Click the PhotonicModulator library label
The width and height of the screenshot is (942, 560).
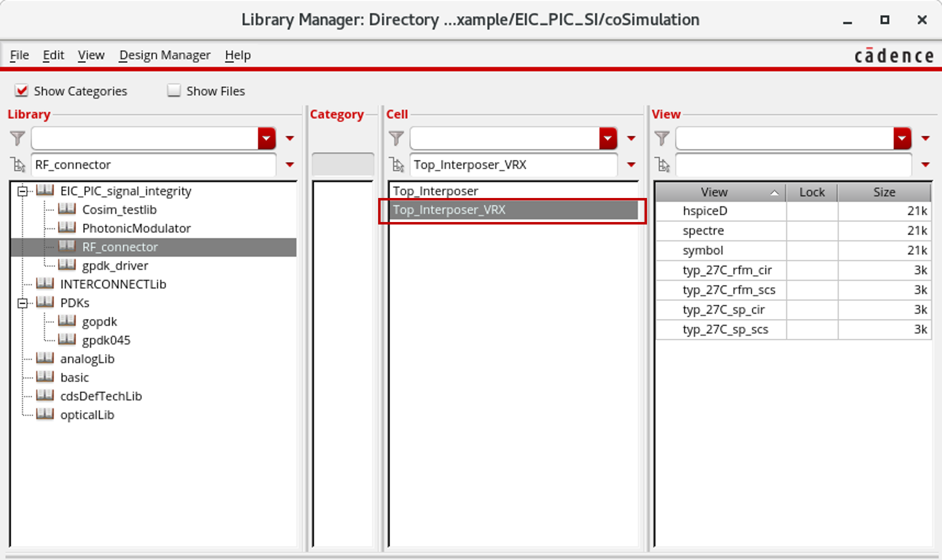coord(136,229)
